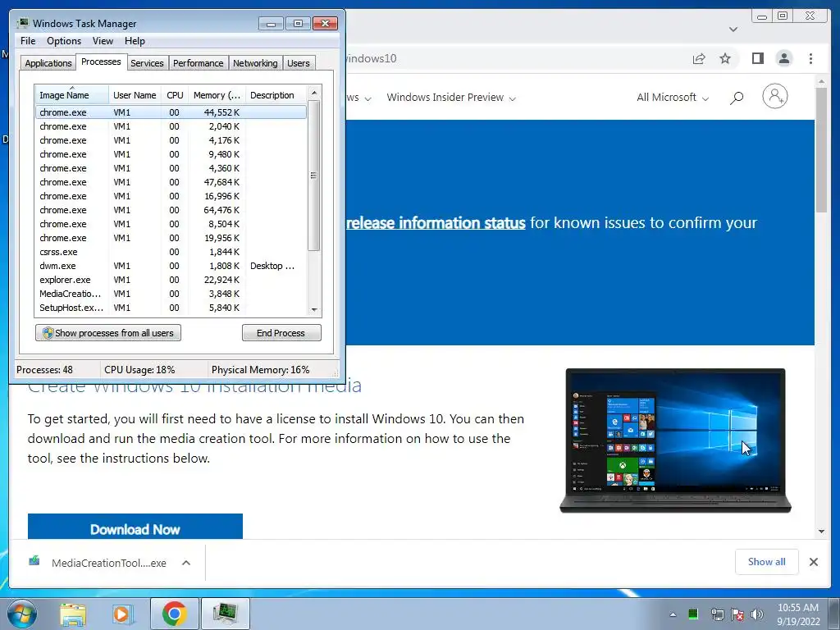Click the green CPU meter tray icon
The height and width of the screenshot is (630, 840).
(x=692, y=614)
